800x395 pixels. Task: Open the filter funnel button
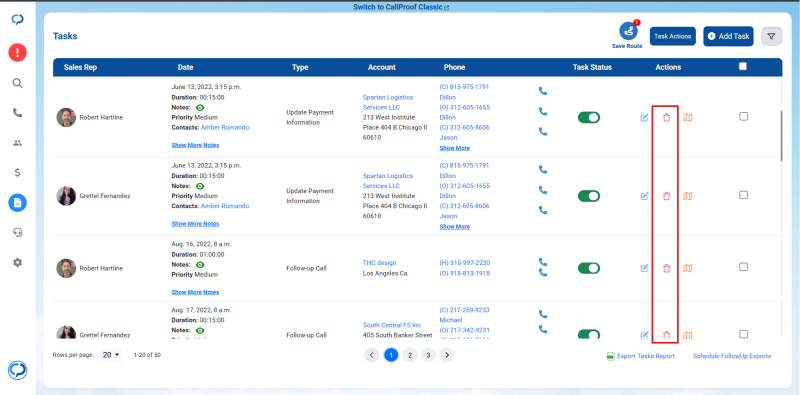(771, 36)
